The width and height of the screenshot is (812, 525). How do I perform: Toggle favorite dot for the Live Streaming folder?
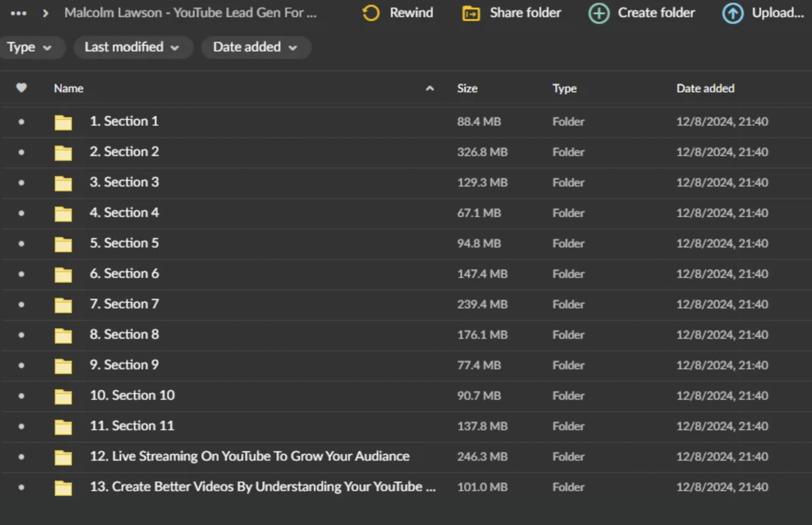coord(21,456)
